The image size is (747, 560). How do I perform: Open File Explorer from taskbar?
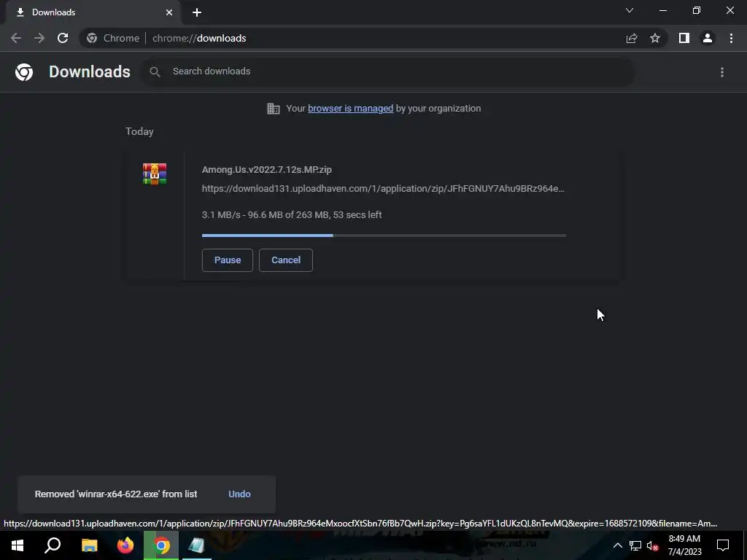pyautogui.click(x=89, y=545)
